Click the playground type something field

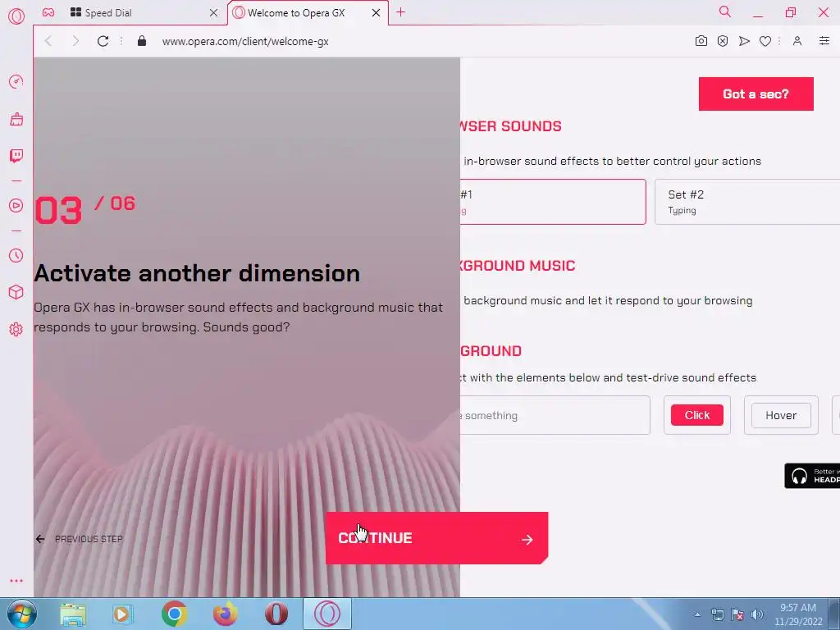(x=555, y=415)
